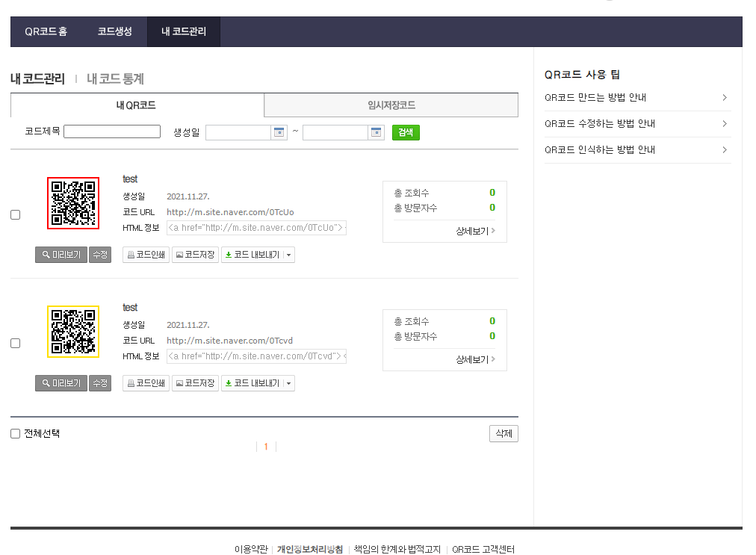Print the first test QR code
Screen dimensions: 756x555
(146, 255)
